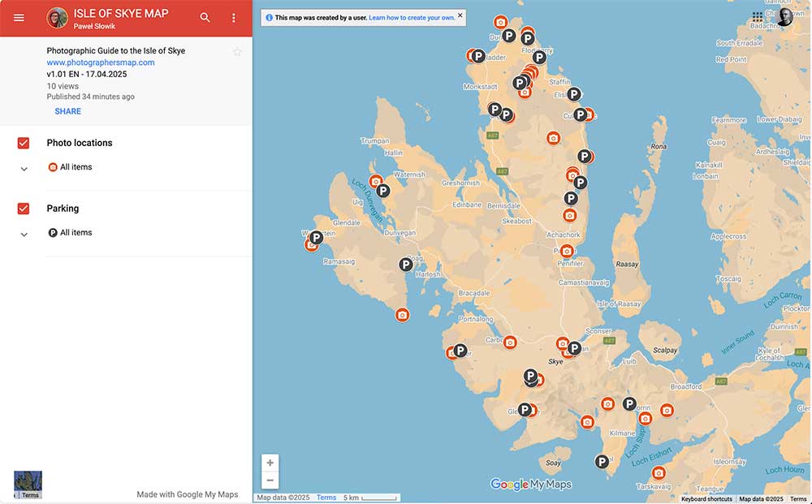The width and height of the screenshot is (812, 504).
Task: Click Photo locations All items label
Action: [x=76, y=167]
